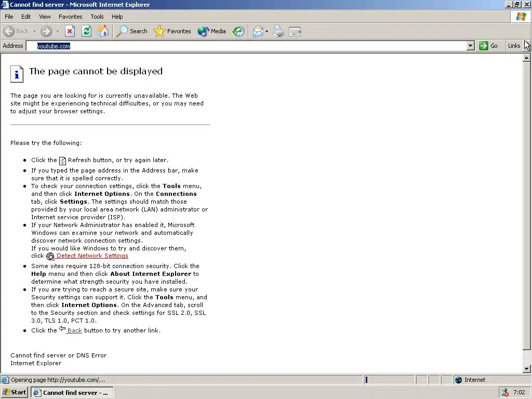Open the Favorites menu
This screenshot has height=399, width=532.
tap(70, 17)
